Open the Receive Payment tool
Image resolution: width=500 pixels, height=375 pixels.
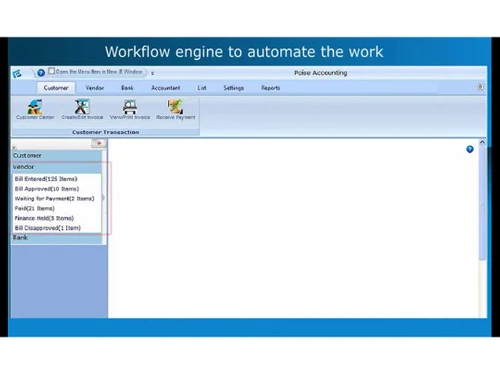[x=176, y=110]
